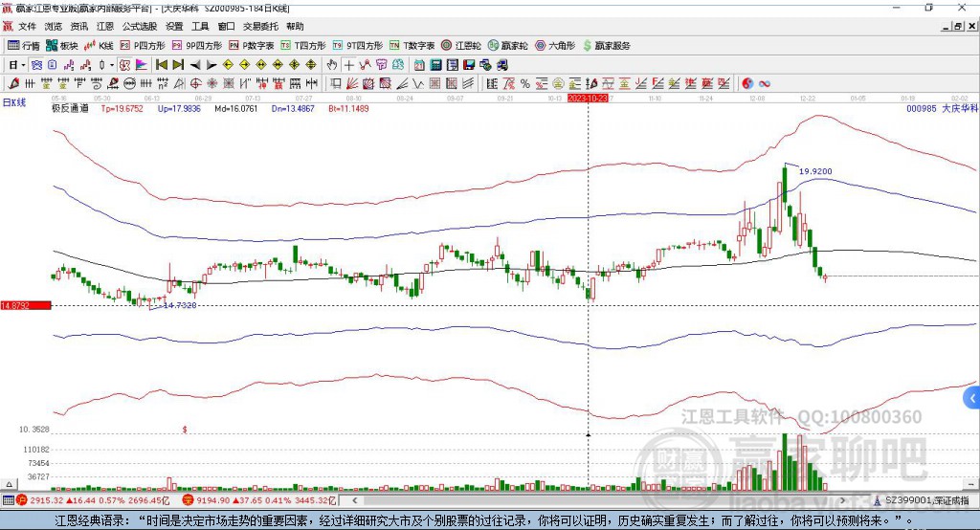Screen dimensions: 980x530
Task: Click the 14.8792 price marker
Action: click(26, 305)
